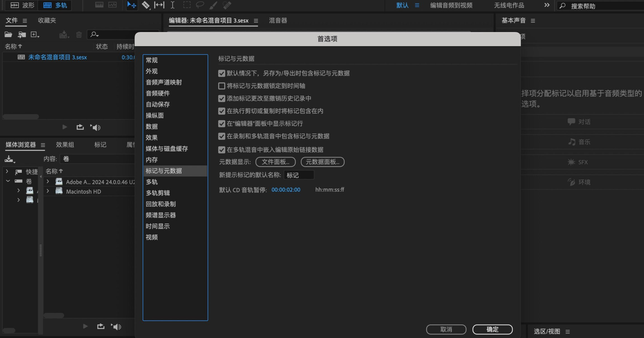Click the new file icon in 文件 panel
The width and height of the screenshot is (644, 338).
(35, 34)
